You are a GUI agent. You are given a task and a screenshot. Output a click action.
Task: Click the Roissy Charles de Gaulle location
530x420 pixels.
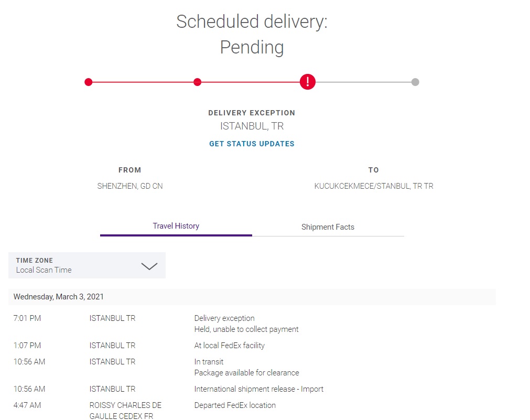click(125, 411)
